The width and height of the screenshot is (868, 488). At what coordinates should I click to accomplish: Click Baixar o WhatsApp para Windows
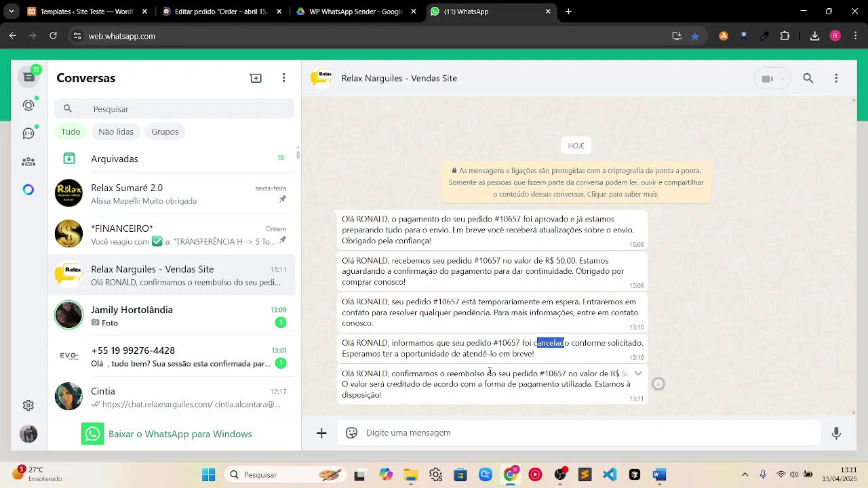point(167,434)
